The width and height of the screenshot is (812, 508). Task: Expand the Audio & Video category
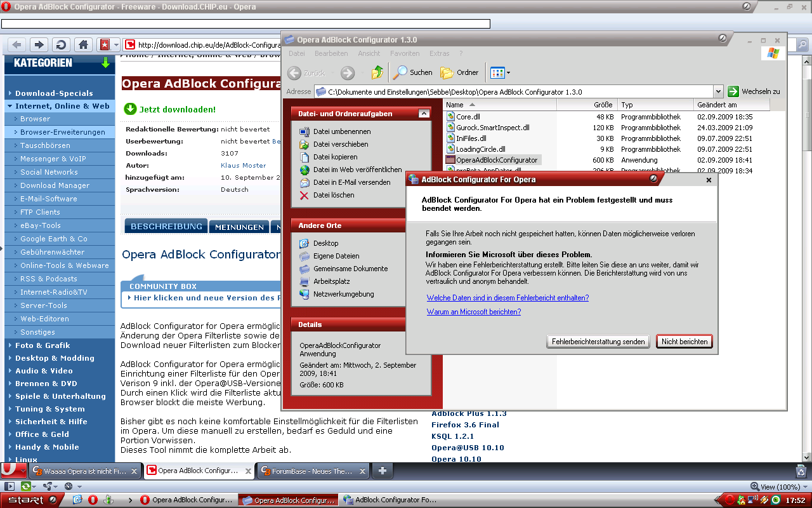[44, 371]
